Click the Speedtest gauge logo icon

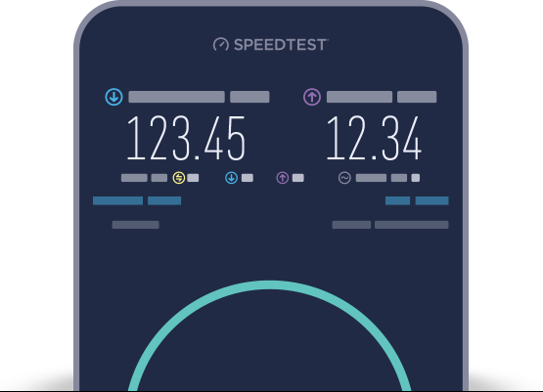pos(220,45)
